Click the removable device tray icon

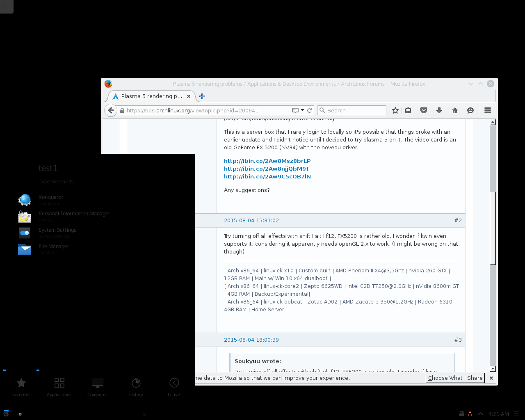tap(461, 414)
